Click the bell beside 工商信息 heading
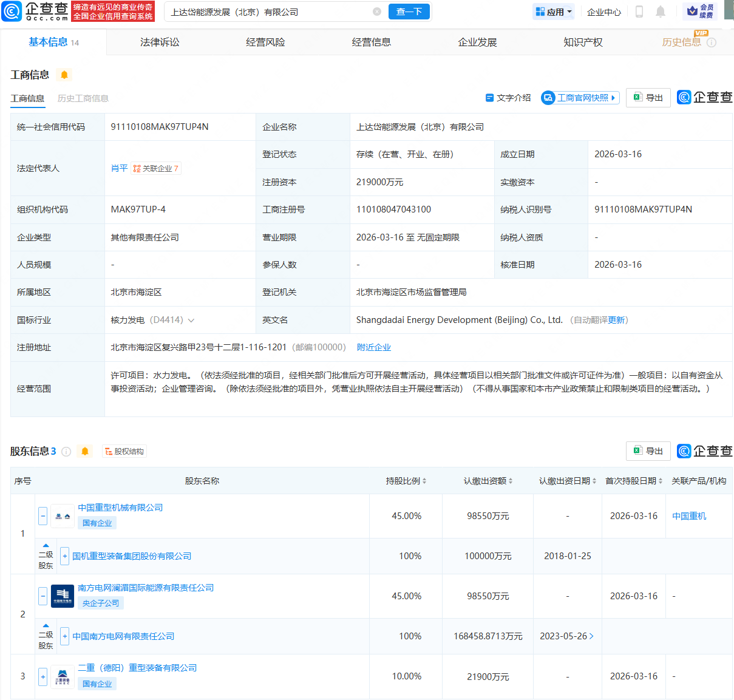The image size is (734, 700). pos(64,75)
